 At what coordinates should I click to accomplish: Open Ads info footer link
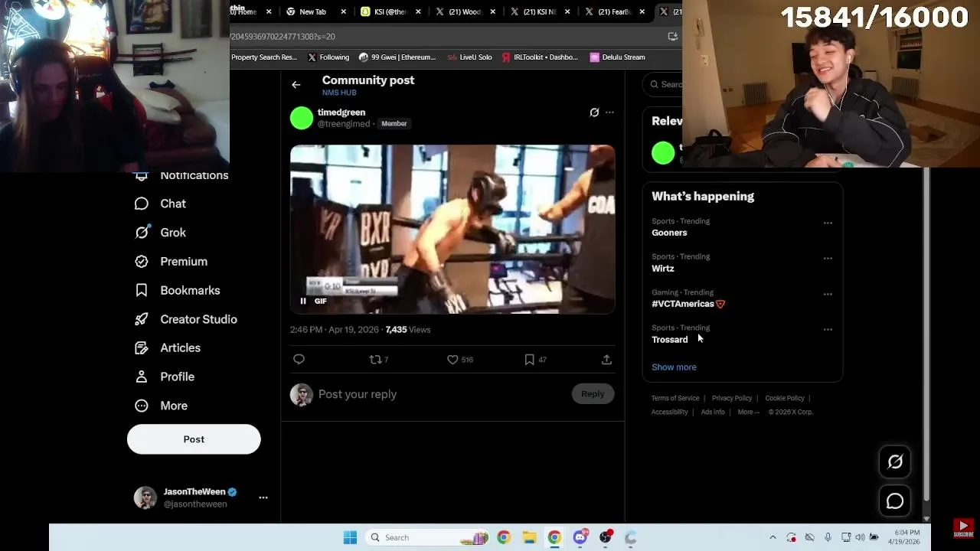click(713, 412)
